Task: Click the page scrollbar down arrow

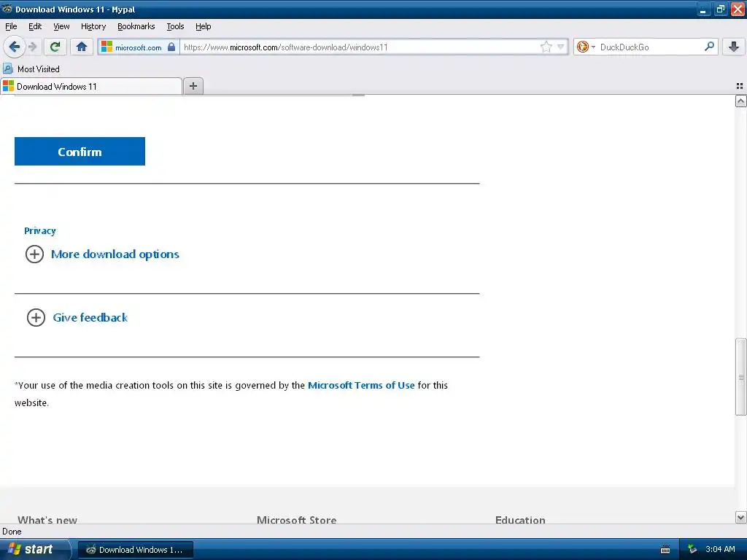Action: pos(740,518)
